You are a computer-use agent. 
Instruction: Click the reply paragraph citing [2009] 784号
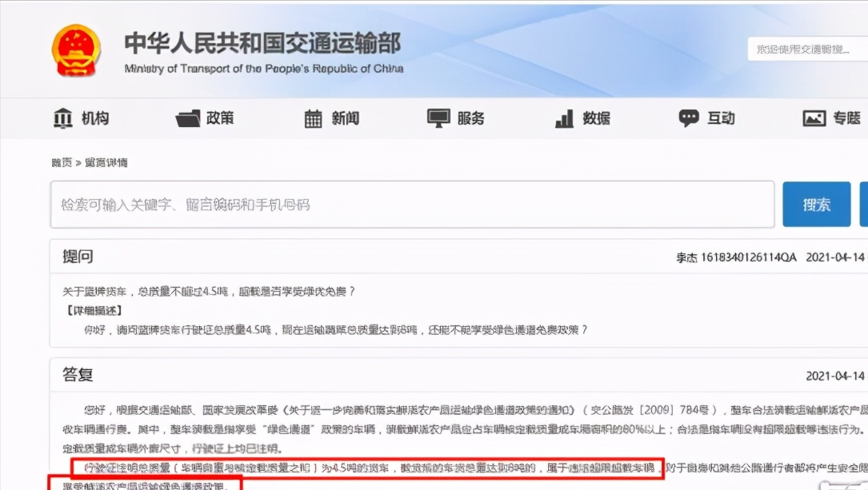(465, 428)
